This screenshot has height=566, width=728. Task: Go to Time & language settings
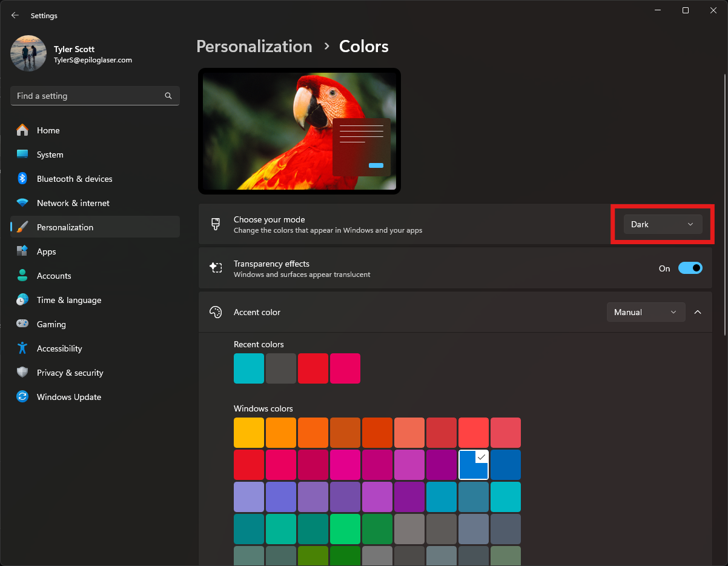tap(68, 300)
